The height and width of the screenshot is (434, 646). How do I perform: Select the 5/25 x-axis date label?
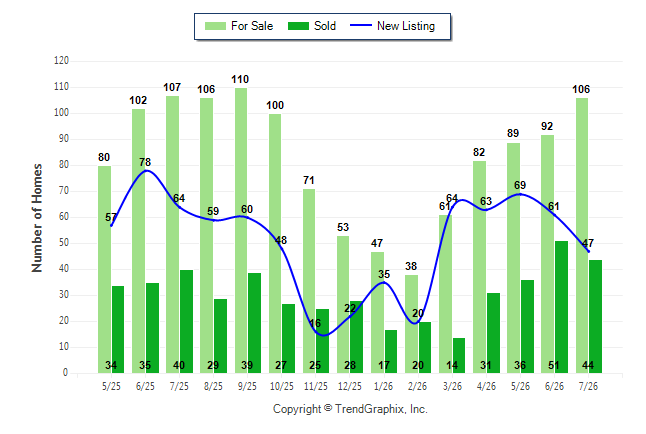pos(111,386)
